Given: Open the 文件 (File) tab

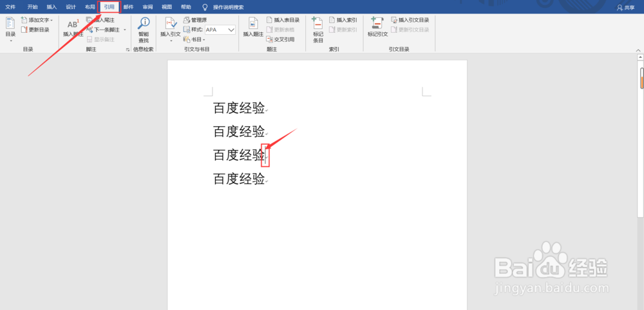Looking at the screenshot, I should tap(10, 7).
